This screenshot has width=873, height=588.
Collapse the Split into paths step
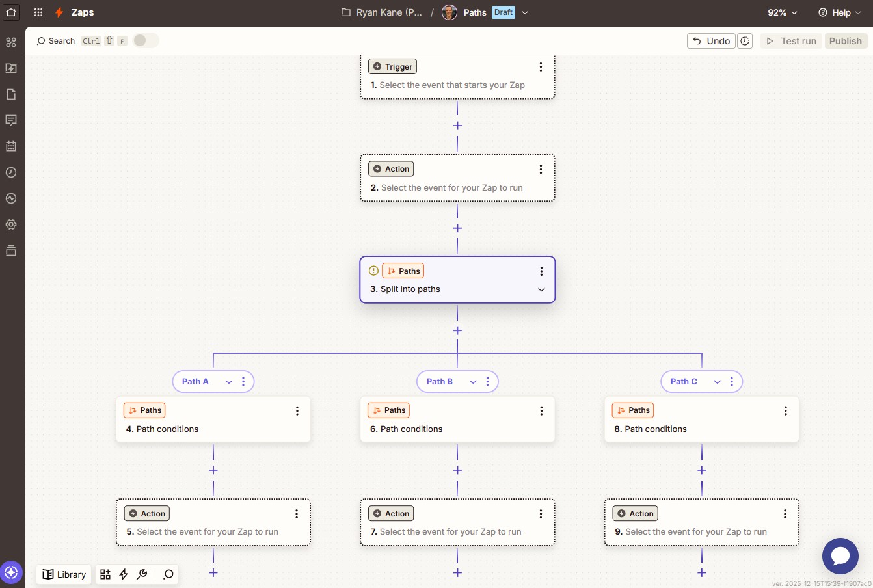(541, 289)
